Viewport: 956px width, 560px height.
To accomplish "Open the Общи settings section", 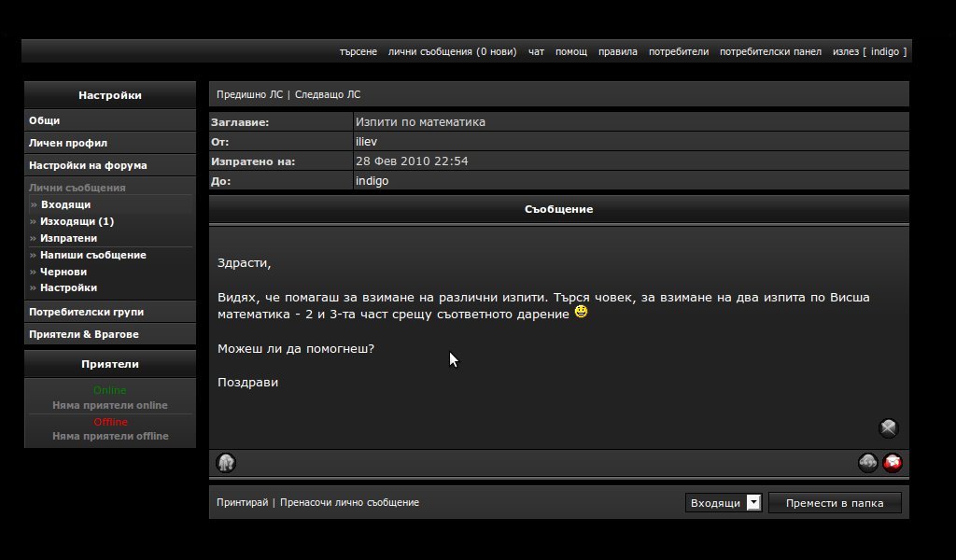I will coord(45,120).
